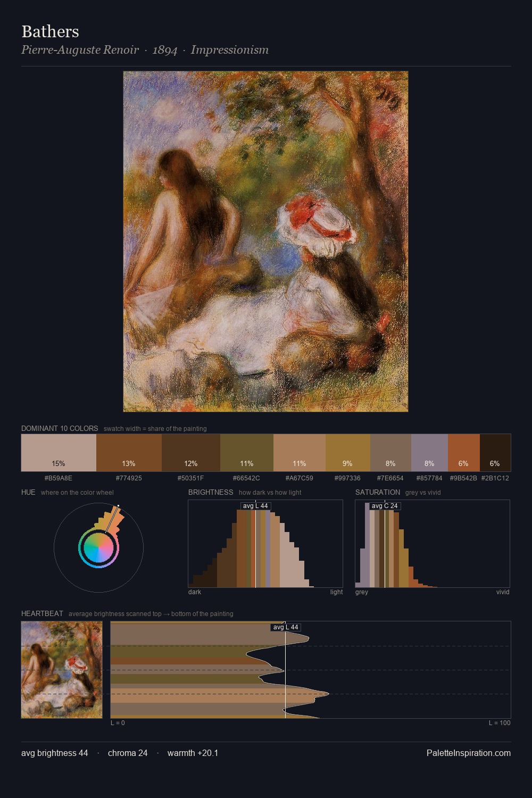This screenshot has width=532, height=798.
Task: Click the L = 0 axis label
Action: (x=118, y=723)
